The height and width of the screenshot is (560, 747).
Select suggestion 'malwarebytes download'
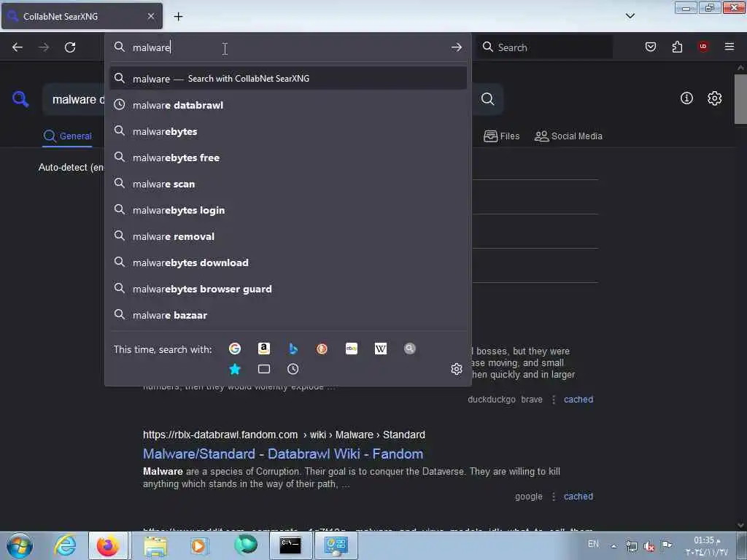[288, 262]
